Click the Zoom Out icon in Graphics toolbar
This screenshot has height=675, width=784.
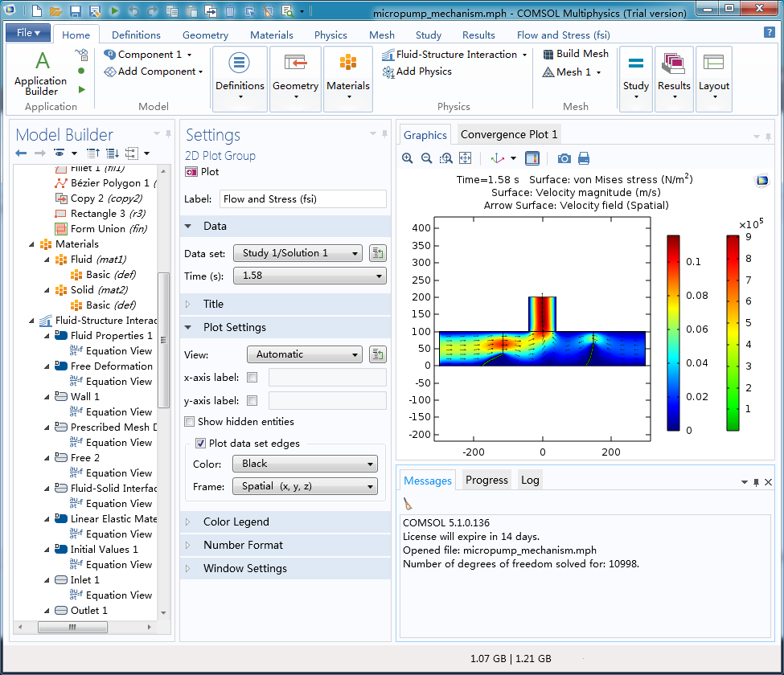(426, 158)
